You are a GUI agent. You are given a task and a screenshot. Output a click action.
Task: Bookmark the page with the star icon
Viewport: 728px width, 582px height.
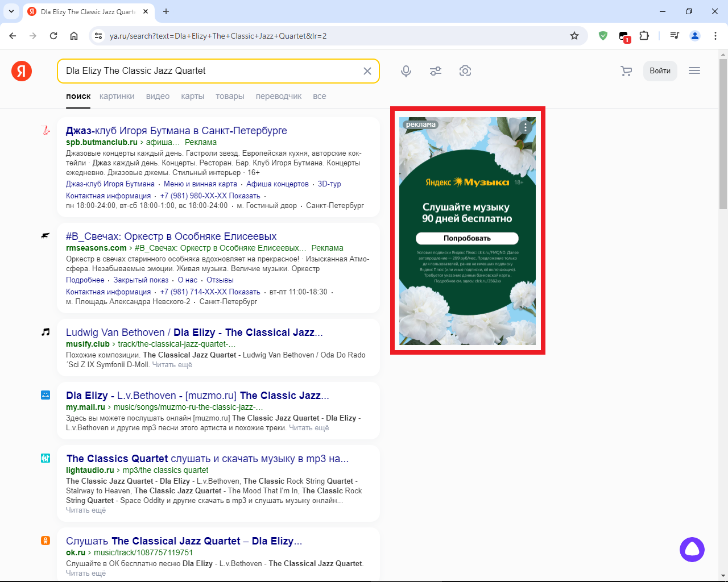[x=574, y=35]
